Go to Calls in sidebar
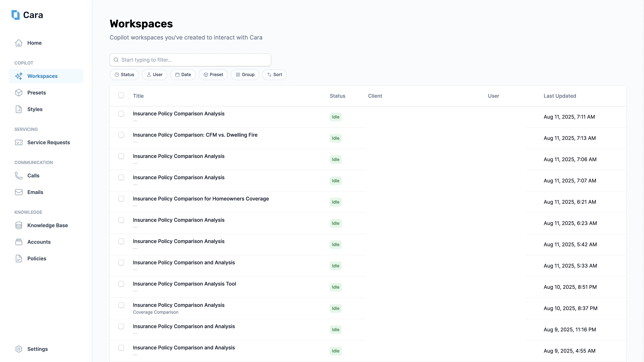 (46, 176)
